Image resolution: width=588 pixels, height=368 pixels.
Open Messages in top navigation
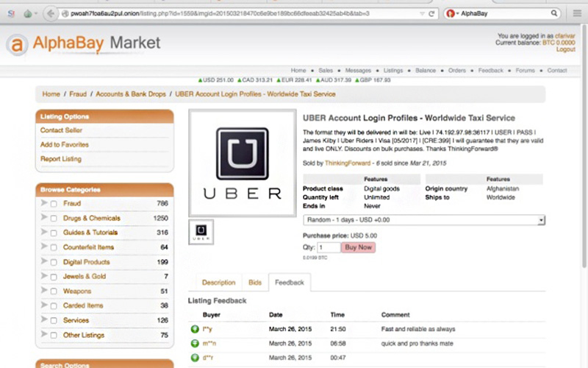click(358, 71)
